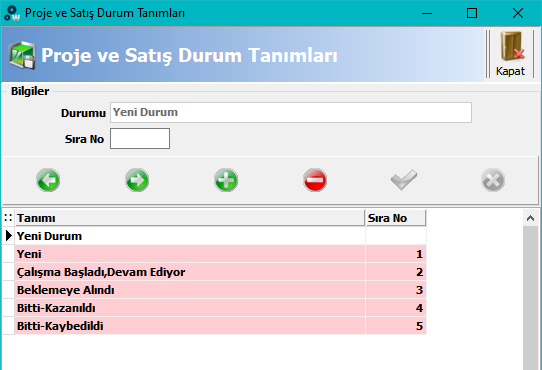The image size is (542, 370).
Task: Select the Beklemeye Alındı row
Action: (x=221, y=290)
